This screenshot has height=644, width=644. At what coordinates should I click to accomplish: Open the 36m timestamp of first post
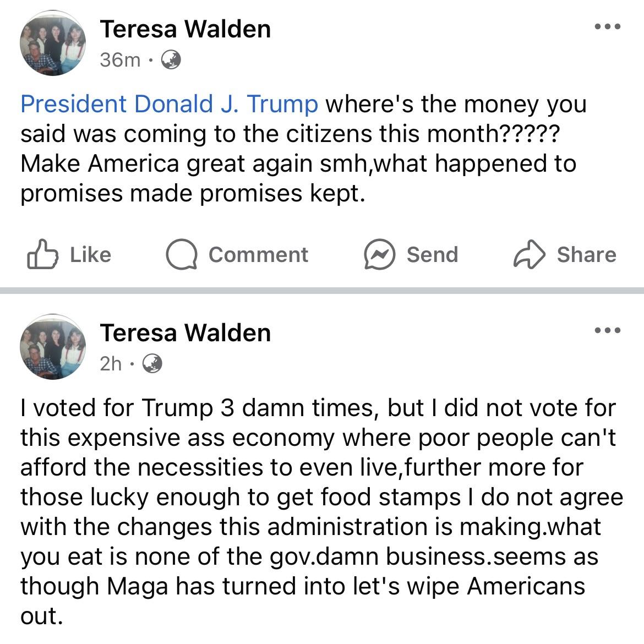120,60
